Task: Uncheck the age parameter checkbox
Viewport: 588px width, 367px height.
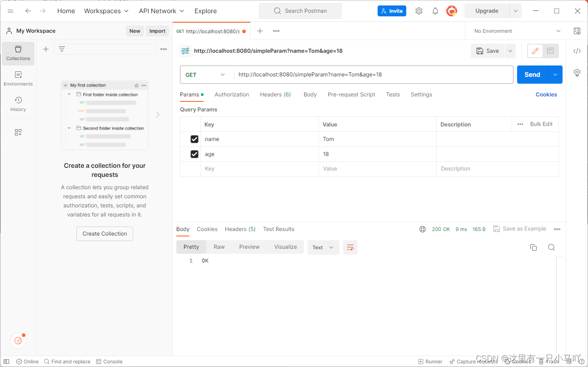Action: [x=194, y=154]
